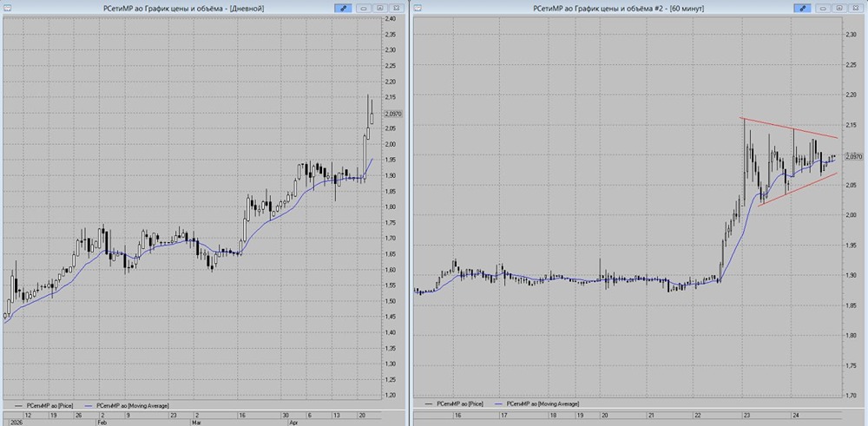Click the 2,30 price axis label in the 60 минут chart

[853, 35]
